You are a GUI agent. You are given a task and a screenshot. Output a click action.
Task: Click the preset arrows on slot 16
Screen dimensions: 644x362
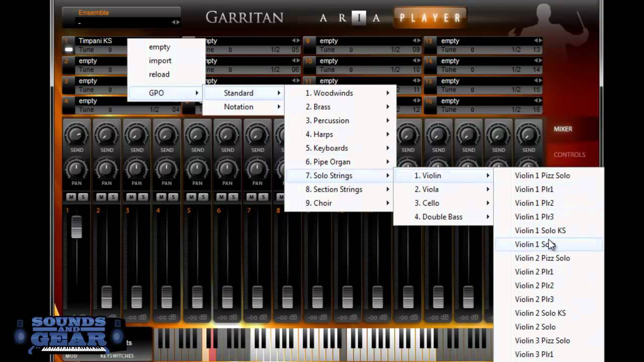[538, 101]
